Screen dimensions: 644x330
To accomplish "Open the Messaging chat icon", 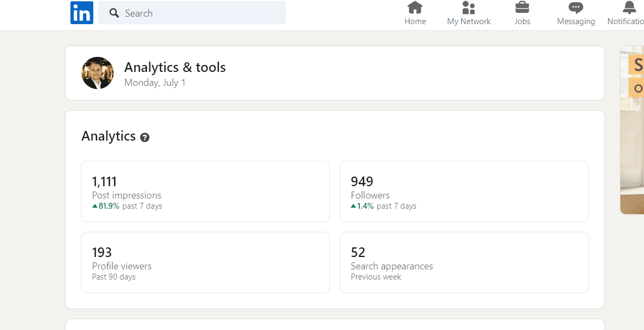I will (x=576, y=8).
